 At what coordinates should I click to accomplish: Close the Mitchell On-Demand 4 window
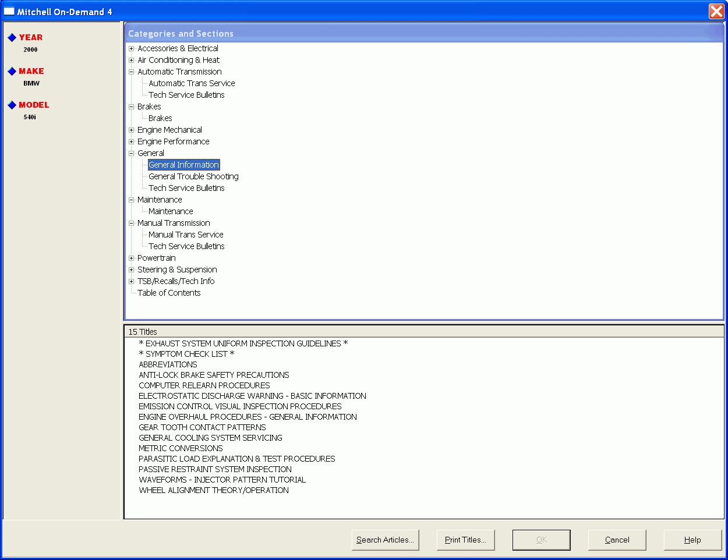716,11
